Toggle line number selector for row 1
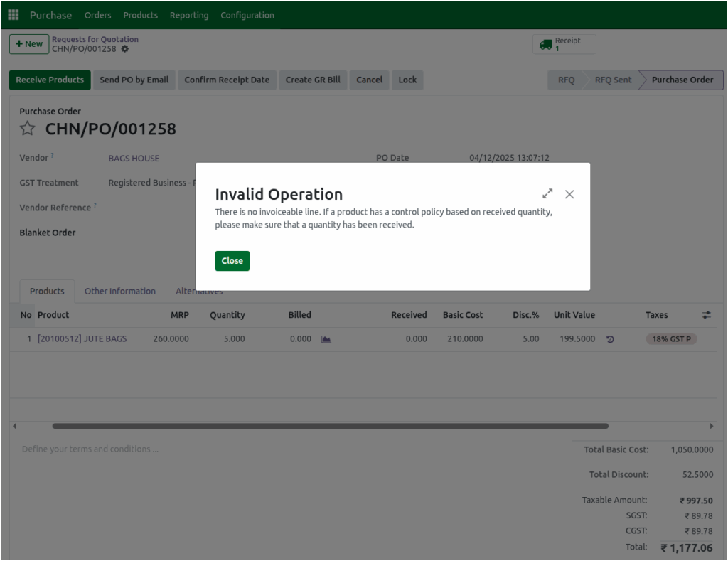The image size is (728, 561). click(x=29, y=339)
